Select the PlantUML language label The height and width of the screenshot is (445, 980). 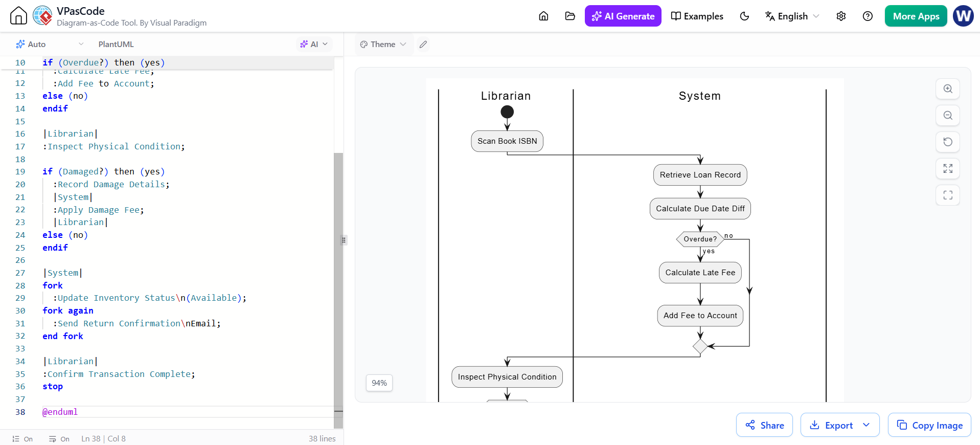click(116, 44)
